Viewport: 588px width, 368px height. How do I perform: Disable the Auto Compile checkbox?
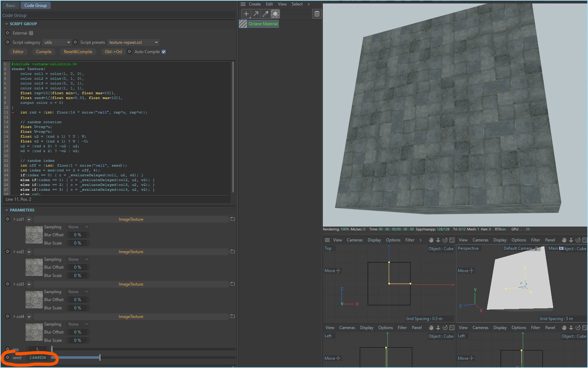coord(164,52)
